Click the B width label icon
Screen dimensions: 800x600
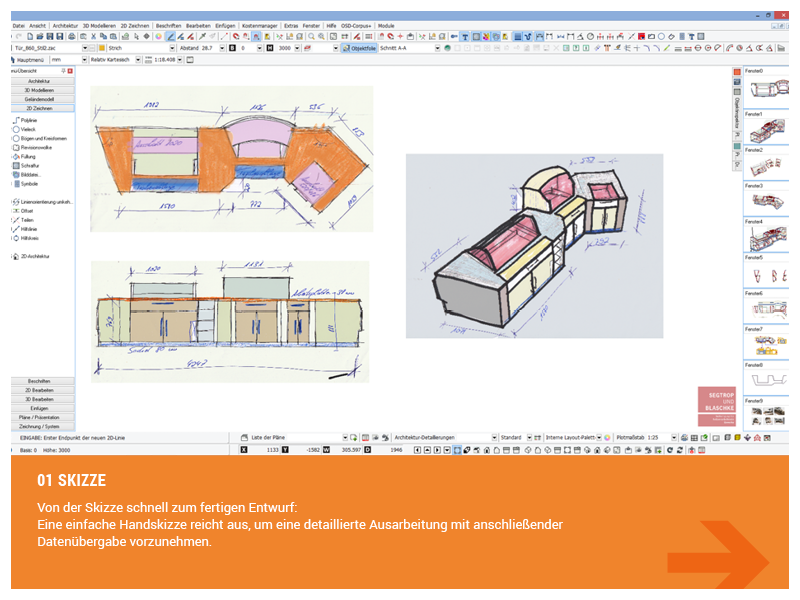[232, 48]
